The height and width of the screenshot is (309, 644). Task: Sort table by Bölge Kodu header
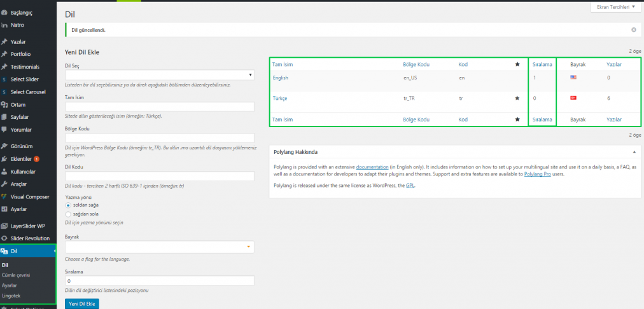point(416,64)
